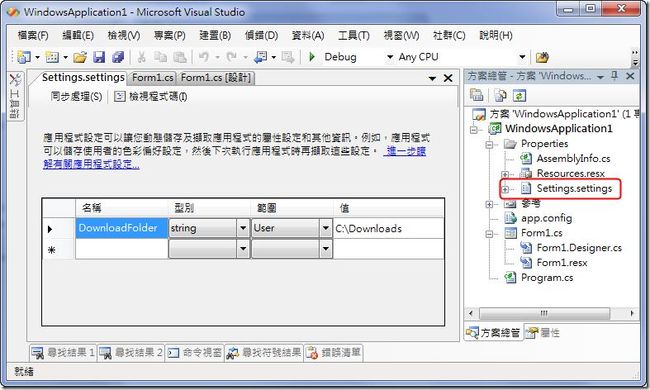Pin the Solution Explorer panel
The image size is (650, 390).
click(x=615, y=76)
